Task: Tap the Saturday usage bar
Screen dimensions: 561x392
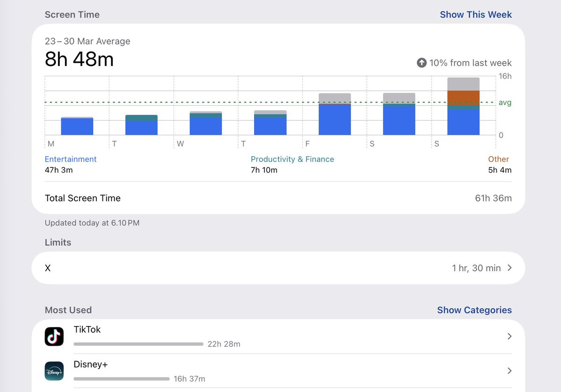Action: coord(399,114)
